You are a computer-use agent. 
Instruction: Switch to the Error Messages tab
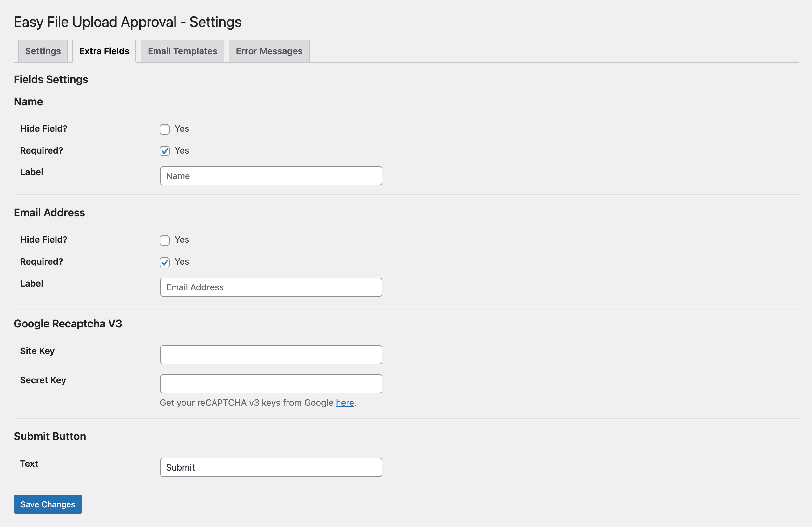[x=268, y=51]
